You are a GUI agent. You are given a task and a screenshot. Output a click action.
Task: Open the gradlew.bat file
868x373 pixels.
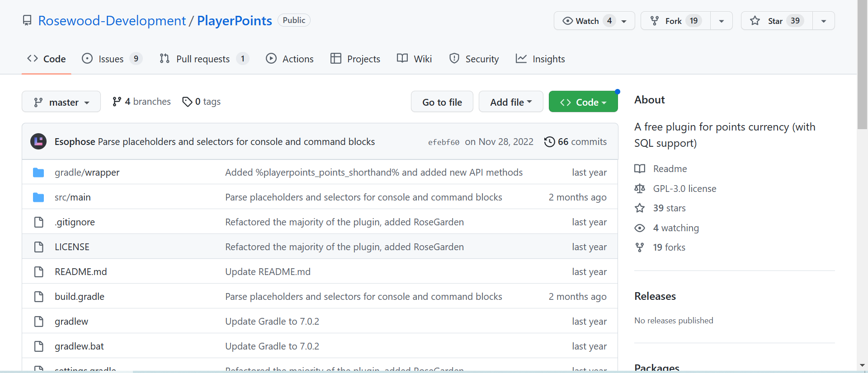(79, 346)
